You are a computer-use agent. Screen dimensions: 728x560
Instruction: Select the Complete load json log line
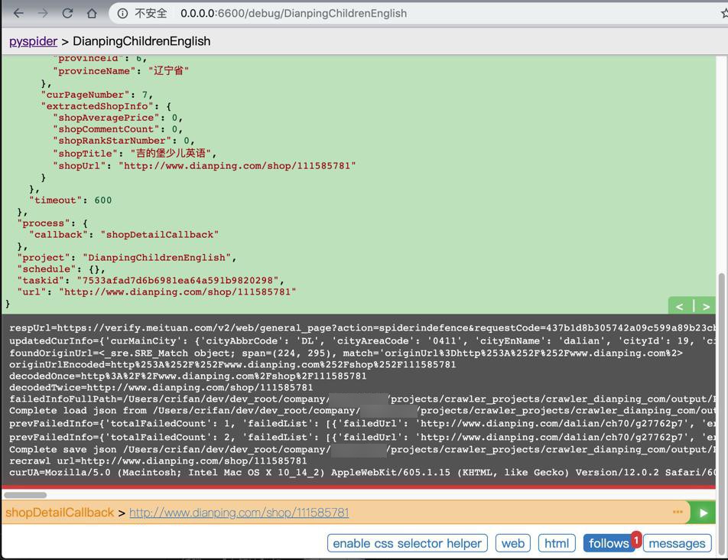pos(362,411)
